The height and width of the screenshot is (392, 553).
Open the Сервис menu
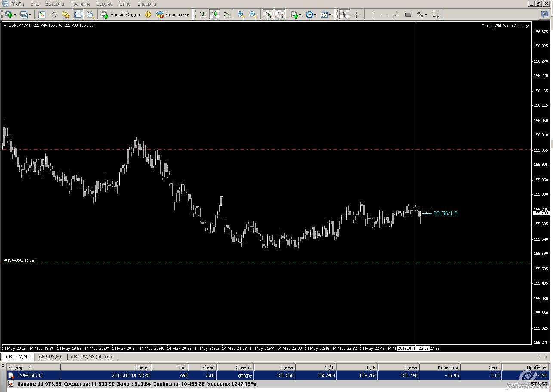[x=105, y=4]
